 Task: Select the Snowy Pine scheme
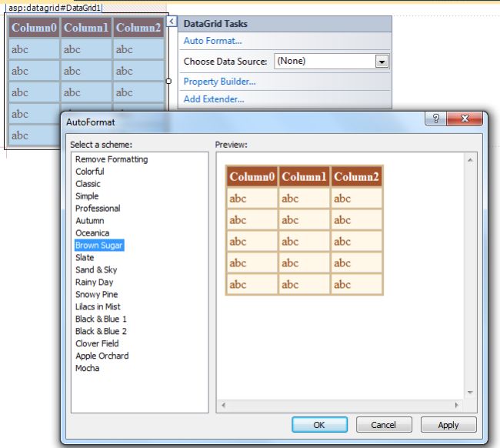[97, 295]
